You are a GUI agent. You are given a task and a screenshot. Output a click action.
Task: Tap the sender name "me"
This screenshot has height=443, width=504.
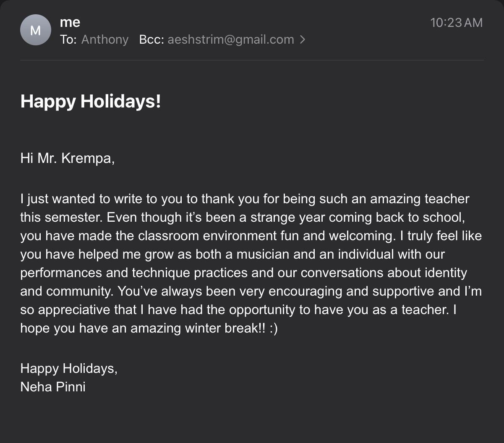pos(70,22)
